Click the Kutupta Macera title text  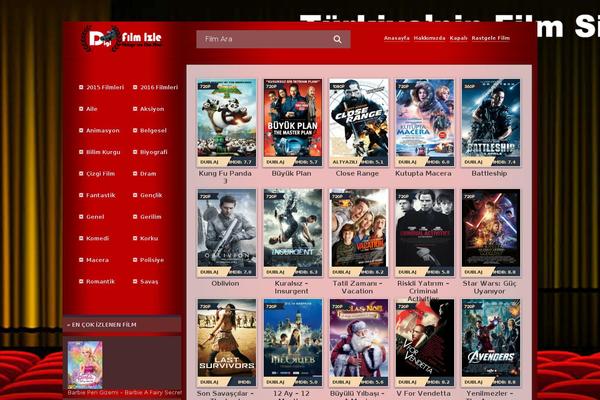423,173
